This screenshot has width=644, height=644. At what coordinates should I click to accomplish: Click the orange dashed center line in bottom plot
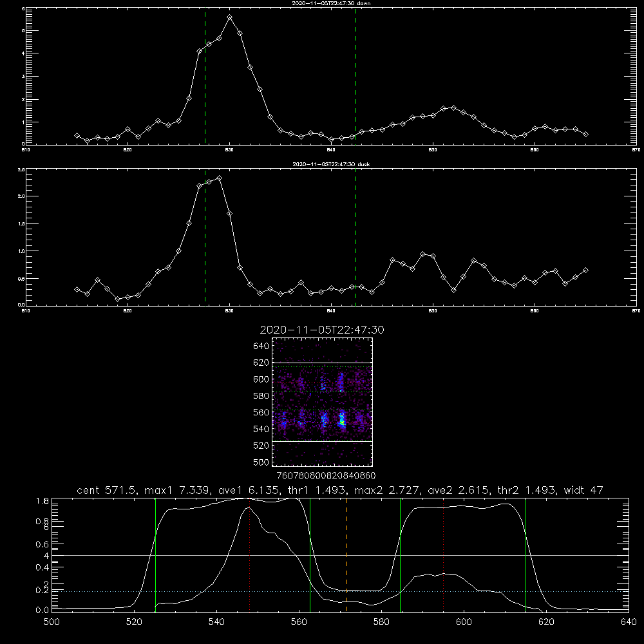(346, 555)
